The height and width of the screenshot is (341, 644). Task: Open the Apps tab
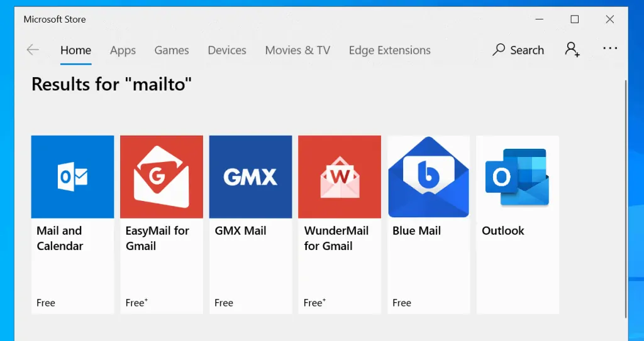tap(123, 50)
